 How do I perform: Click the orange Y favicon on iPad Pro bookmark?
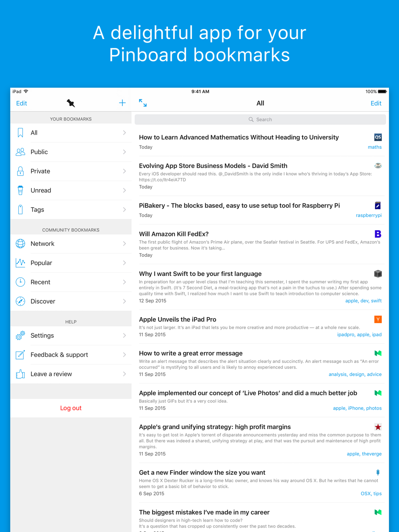point(378,319)
